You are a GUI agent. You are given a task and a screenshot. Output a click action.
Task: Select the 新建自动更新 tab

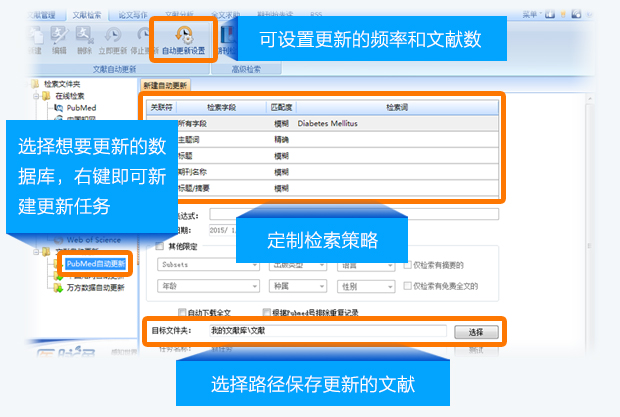pyautogui.click(x=165, y=85)
